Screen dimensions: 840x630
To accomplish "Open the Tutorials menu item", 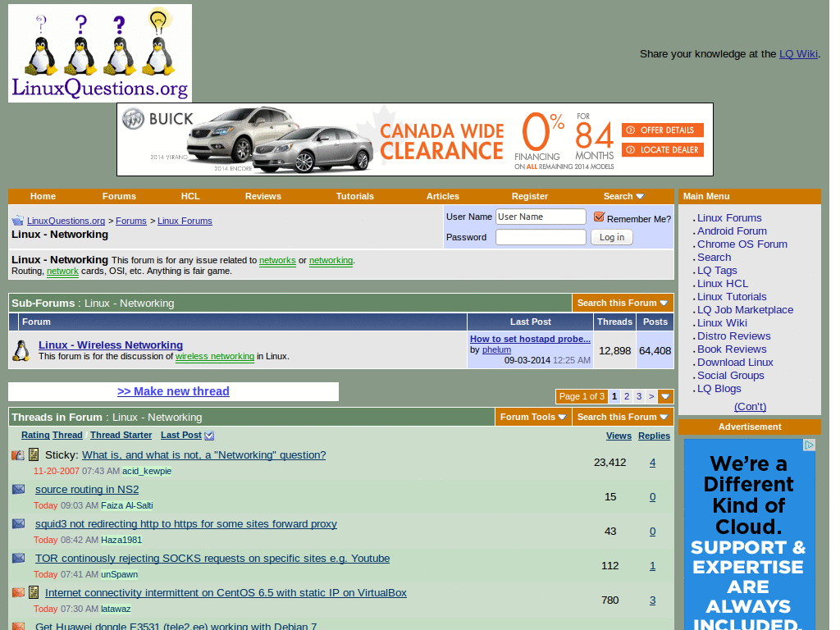I will tap(354, 196).
